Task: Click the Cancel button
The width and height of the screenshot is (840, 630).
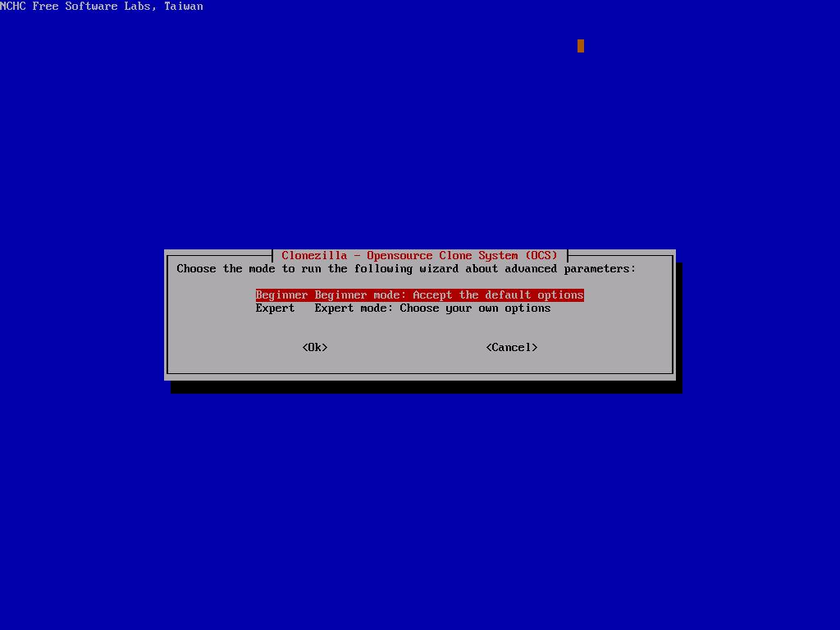Action: pos(512,347)
